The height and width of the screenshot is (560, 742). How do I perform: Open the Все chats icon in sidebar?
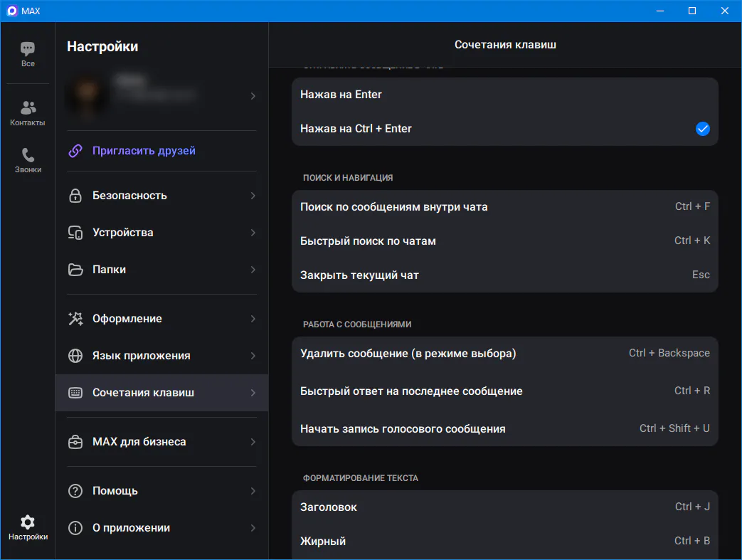pos(28,49)
